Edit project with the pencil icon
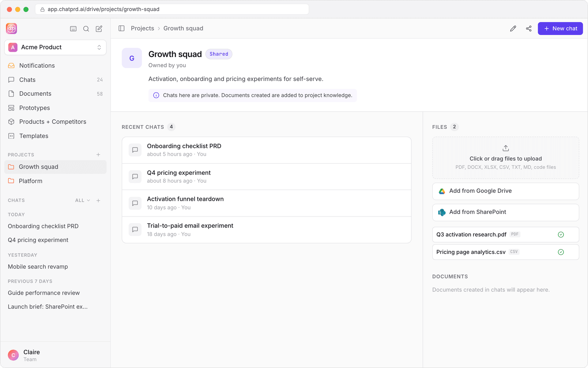The image size is (588, 368). coord(513,29)
